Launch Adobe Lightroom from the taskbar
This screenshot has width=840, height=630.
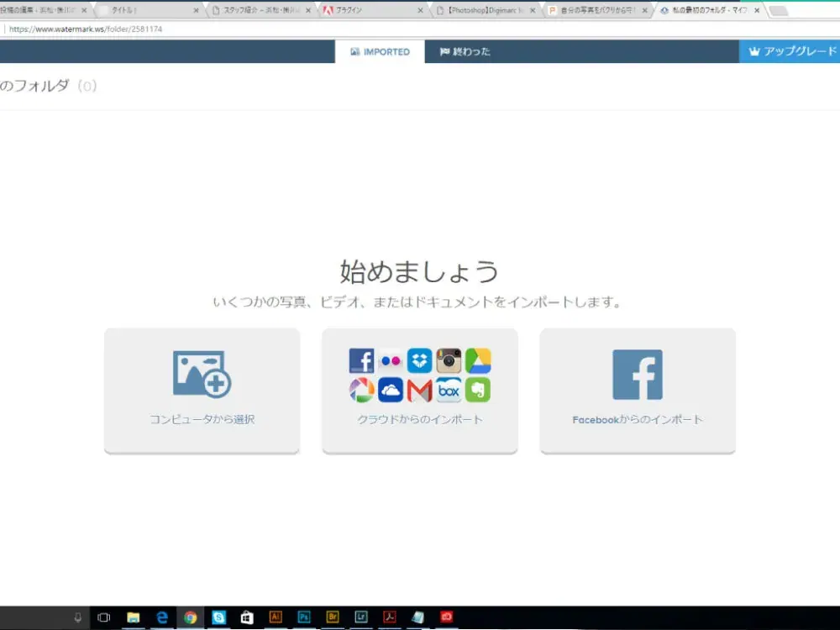(360, 617)
